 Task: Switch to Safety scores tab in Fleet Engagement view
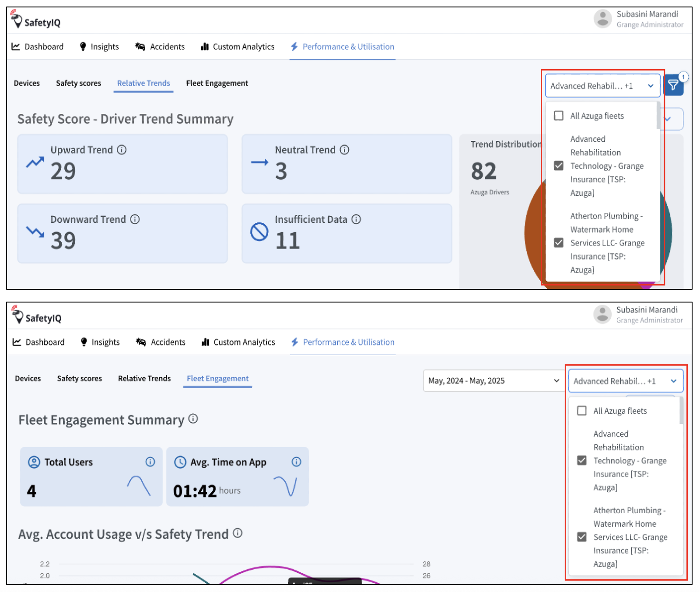pyautogui.click(x=79, y=378)
